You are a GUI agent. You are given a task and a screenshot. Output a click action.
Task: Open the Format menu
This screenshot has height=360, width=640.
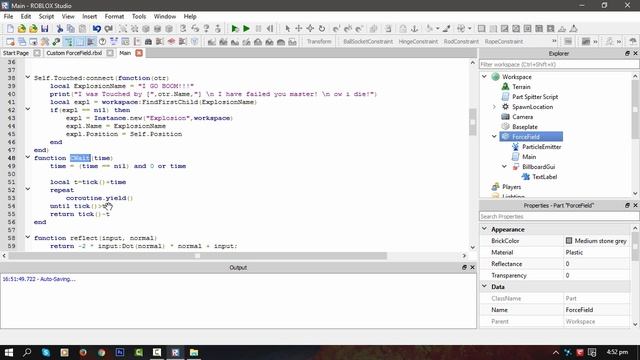114,16
